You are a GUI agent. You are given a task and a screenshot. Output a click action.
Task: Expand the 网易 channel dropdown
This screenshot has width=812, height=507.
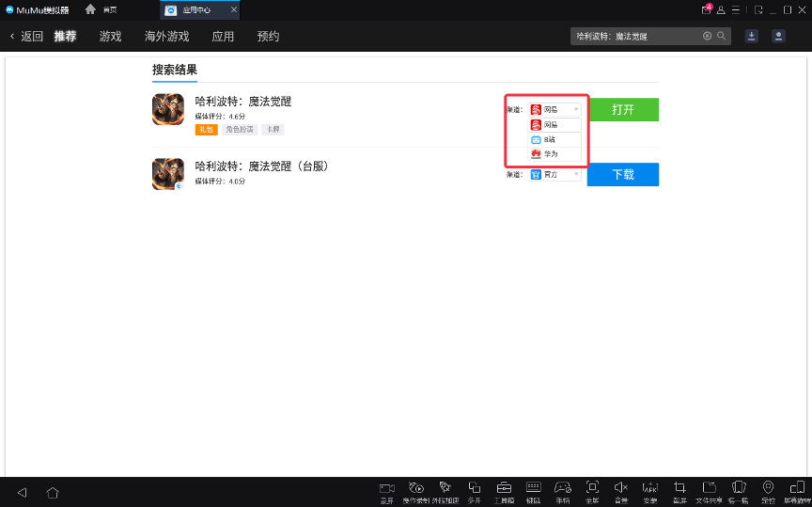coord(554,109)
